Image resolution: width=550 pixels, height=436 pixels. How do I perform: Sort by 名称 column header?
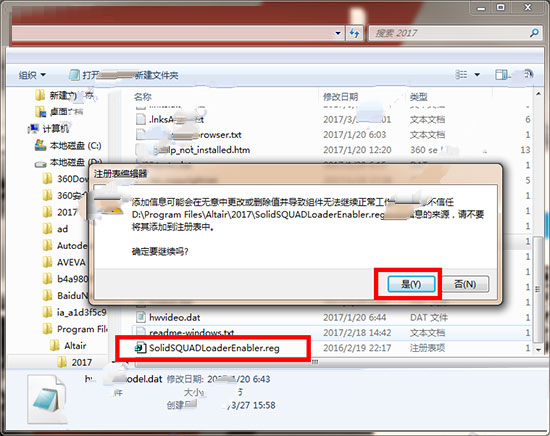coord(143,96)
